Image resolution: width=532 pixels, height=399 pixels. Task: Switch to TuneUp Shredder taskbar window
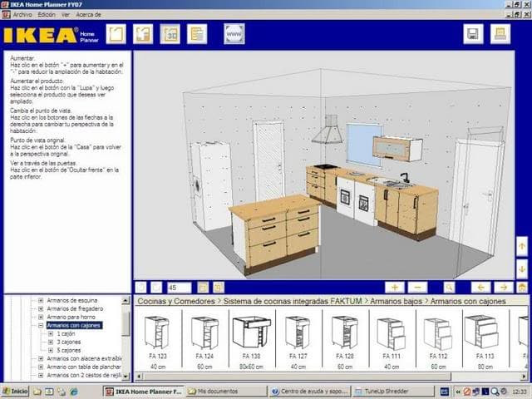click(x=393, y=392)
